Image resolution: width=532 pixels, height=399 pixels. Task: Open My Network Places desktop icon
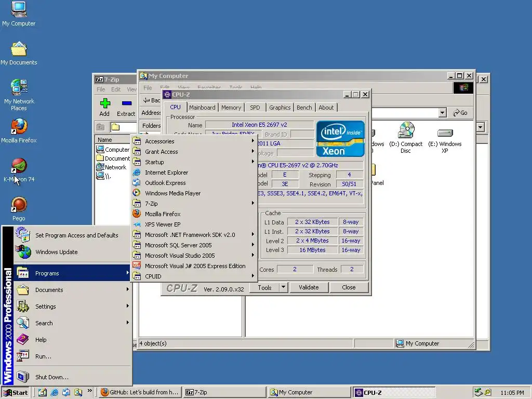coord(19,95)
